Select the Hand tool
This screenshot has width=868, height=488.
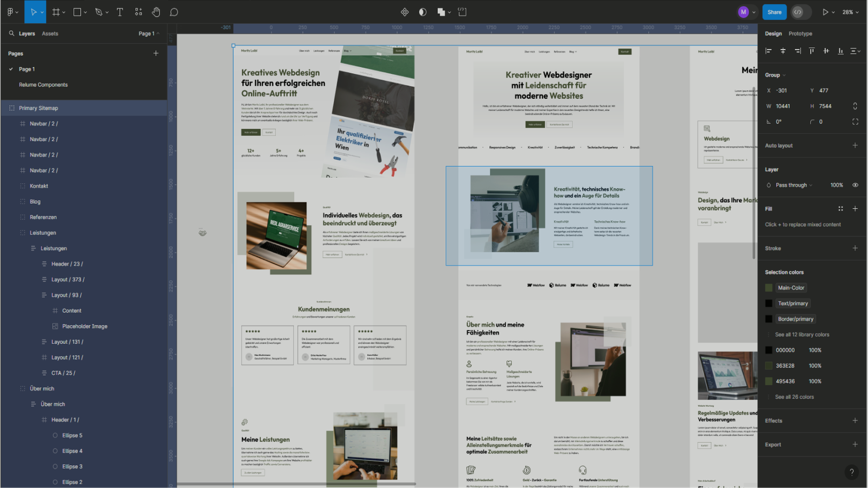click(x=156, y=12)
